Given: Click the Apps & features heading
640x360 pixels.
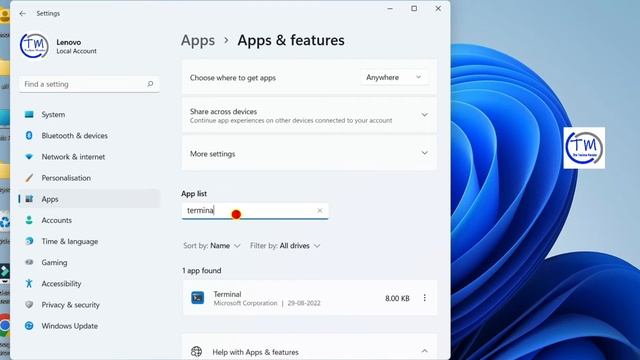Looking at the screenshot, I should tap(291, 40).
